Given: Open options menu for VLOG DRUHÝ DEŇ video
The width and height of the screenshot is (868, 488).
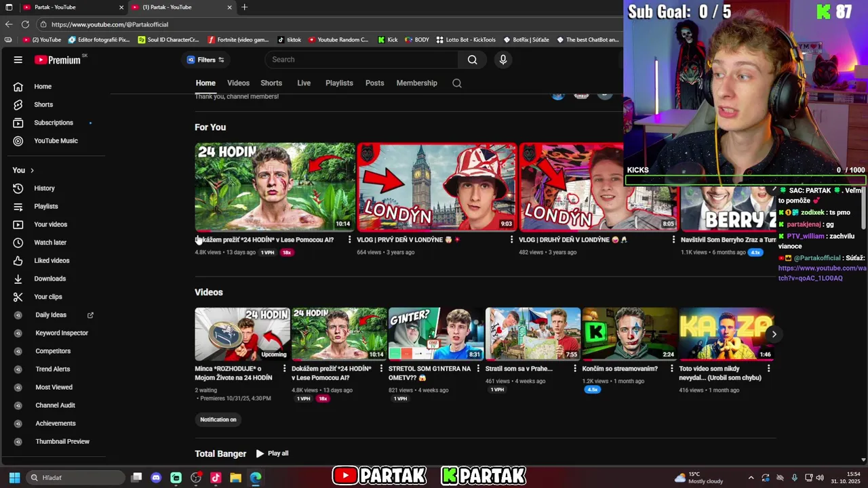Looking at the screenshot, I should coord(673,240).
